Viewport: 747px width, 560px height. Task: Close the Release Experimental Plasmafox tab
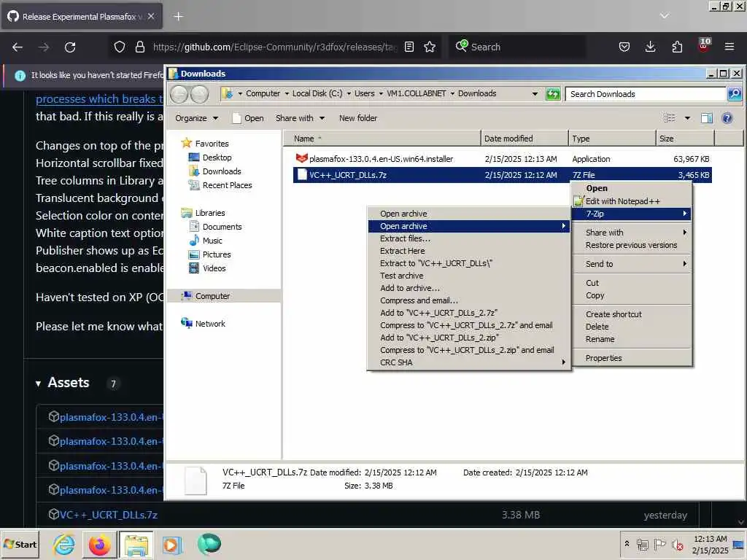151,16
